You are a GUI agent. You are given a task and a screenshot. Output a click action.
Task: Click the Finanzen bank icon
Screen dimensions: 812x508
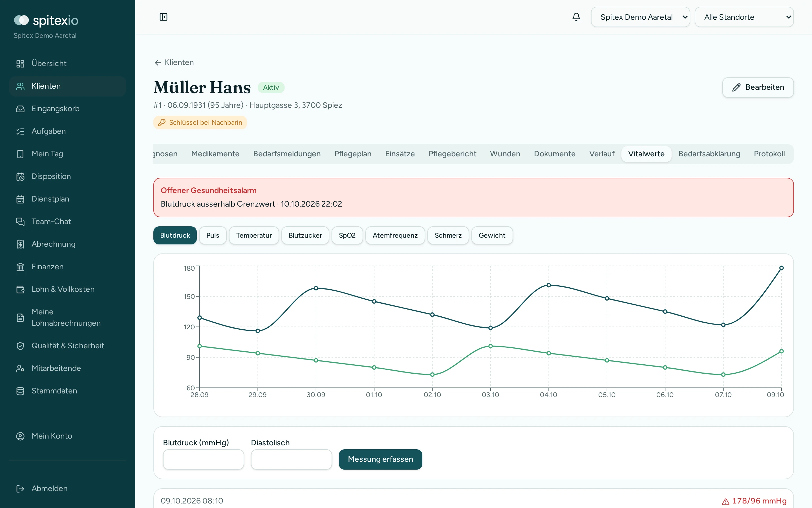20,267
